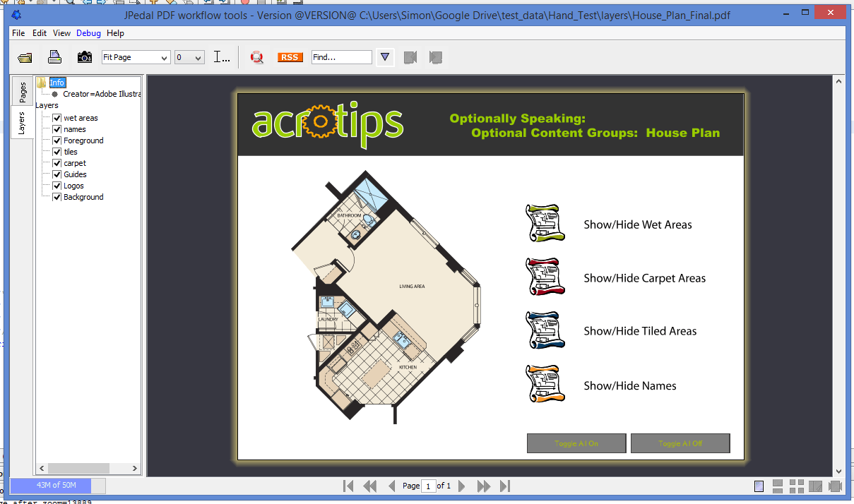Click the search magnifier lifebuoy icon
The width and height of the screenshot is (854, 504).
[257, 57]
